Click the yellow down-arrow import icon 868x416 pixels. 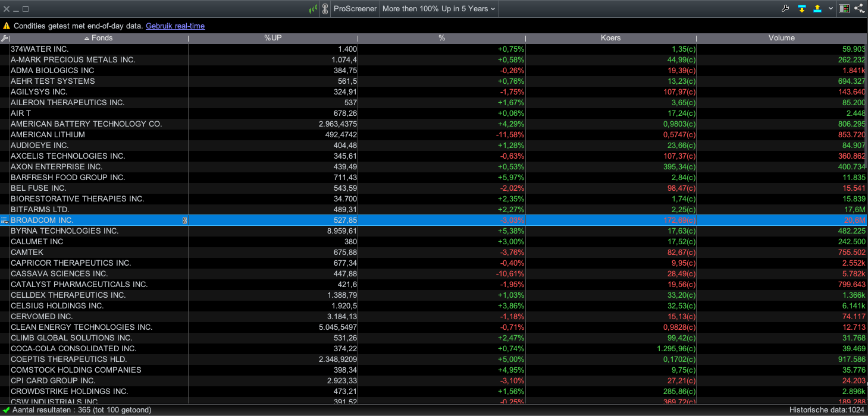[x=802, y=8]
